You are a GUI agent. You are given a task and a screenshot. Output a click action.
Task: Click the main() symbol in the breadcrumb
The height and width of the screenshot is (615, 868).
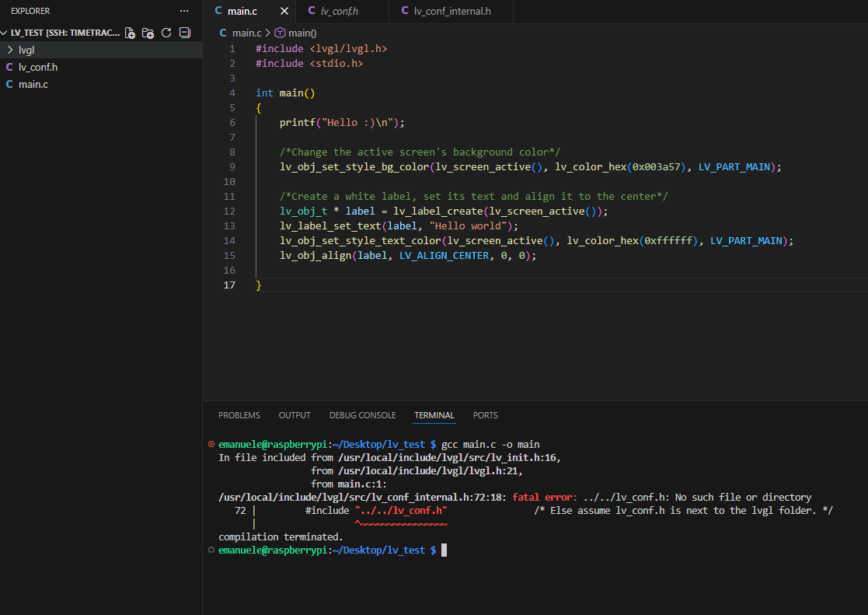(296, 33)
